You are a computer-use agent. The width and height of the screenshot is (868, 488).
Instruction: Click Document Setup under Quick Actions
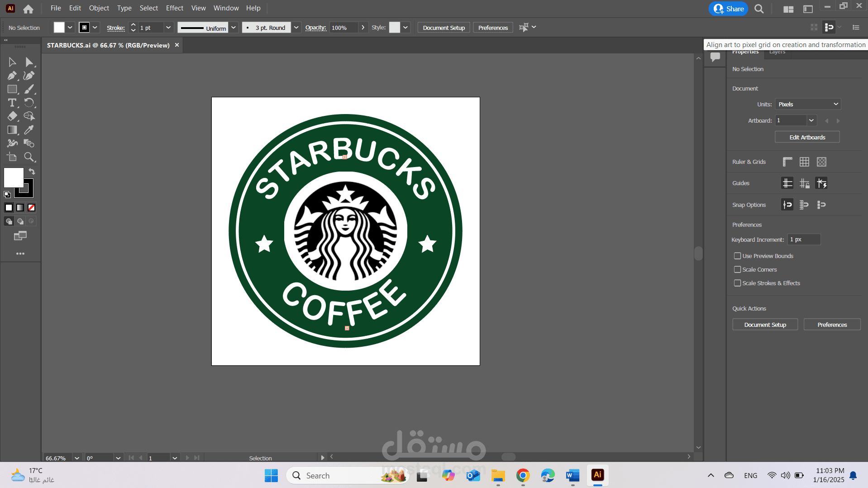(765, 325)
